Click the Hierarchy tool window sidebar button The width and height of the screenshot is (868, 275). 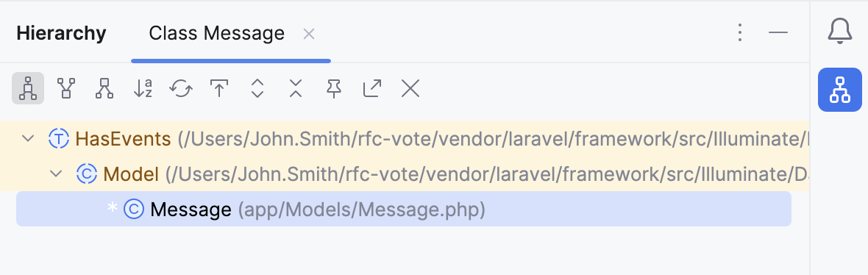click(840, 90)
